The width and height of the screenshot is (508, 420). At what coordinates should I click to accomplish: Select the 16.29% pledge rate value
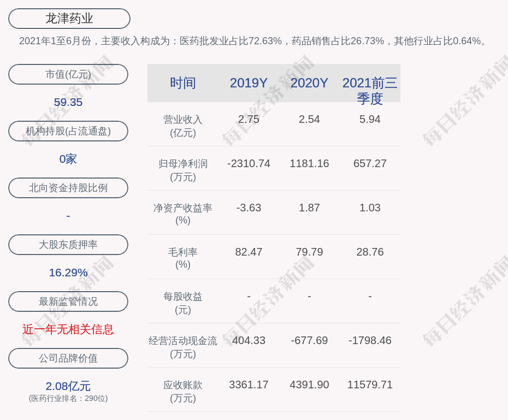pos(68,273)
